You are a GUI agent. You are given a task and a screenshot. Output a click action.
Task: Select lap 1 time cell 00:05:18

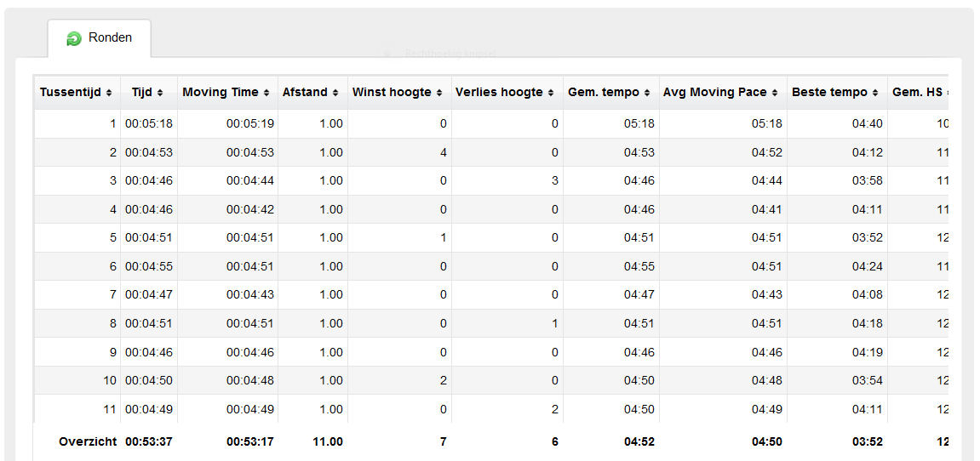[149, 123]
